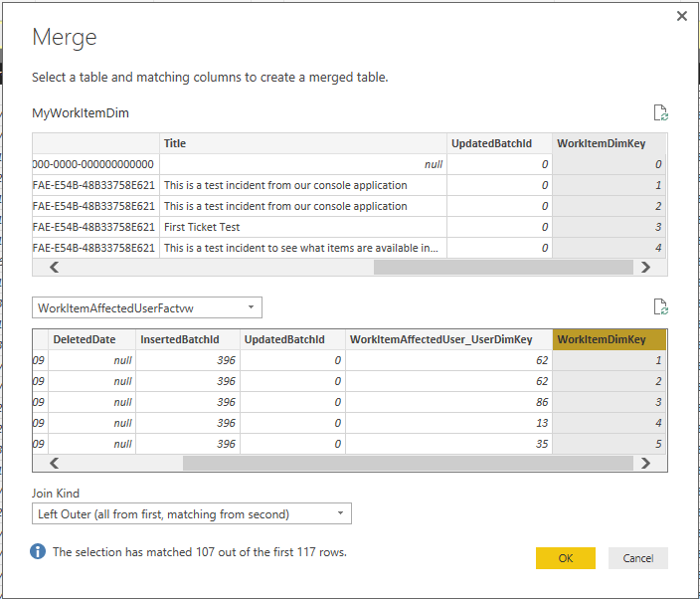The width and height of the screenshot is (700, 599).
Task: Select WorkItemDimKey column in top table
Action: point(609,143)
